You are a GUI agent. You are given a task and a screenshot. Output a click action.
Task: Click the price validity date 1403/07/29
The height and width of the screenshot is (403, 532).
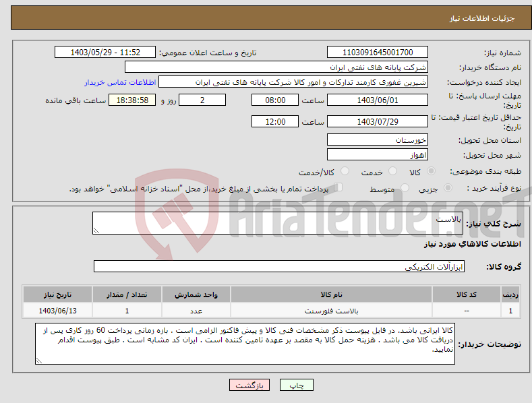[x=378, y=121]
